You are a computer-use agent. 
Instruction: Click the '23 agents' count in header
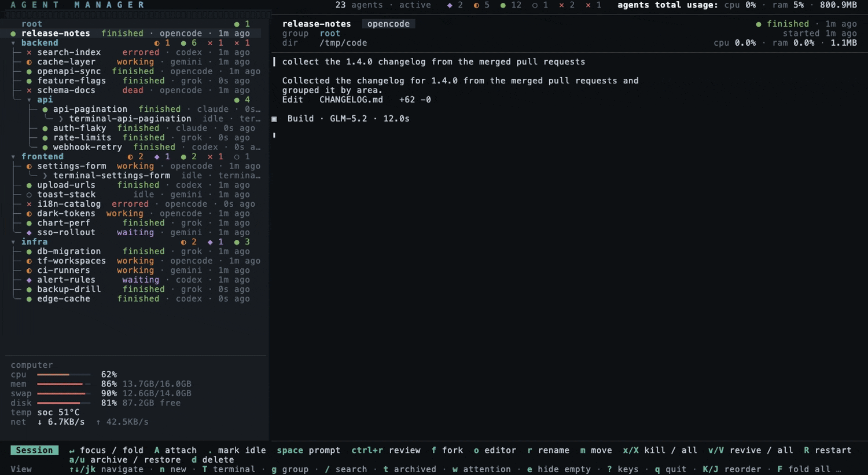pyautogui.click(x=359, y=5)
